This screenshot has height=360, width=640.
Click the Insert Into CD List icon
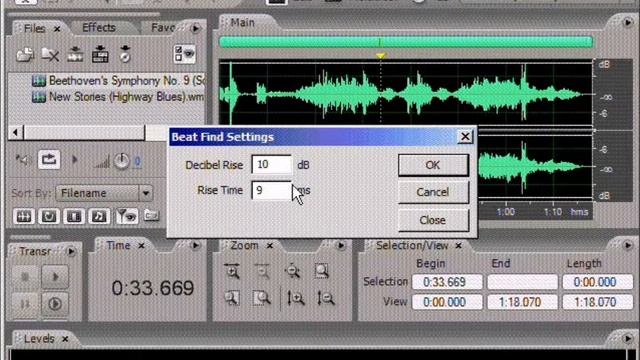125,54
